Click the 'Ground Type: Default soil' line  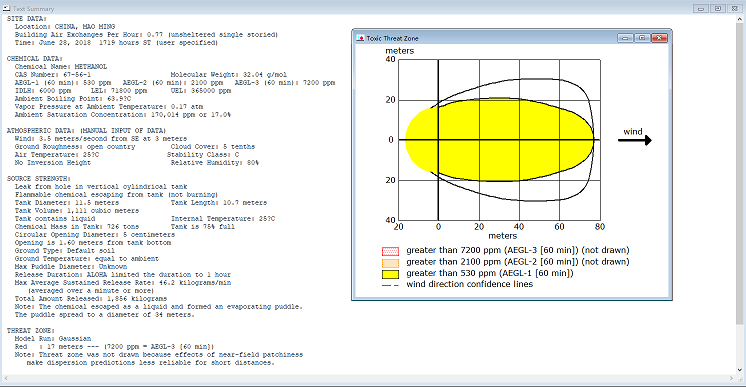[x=65, y=251]
